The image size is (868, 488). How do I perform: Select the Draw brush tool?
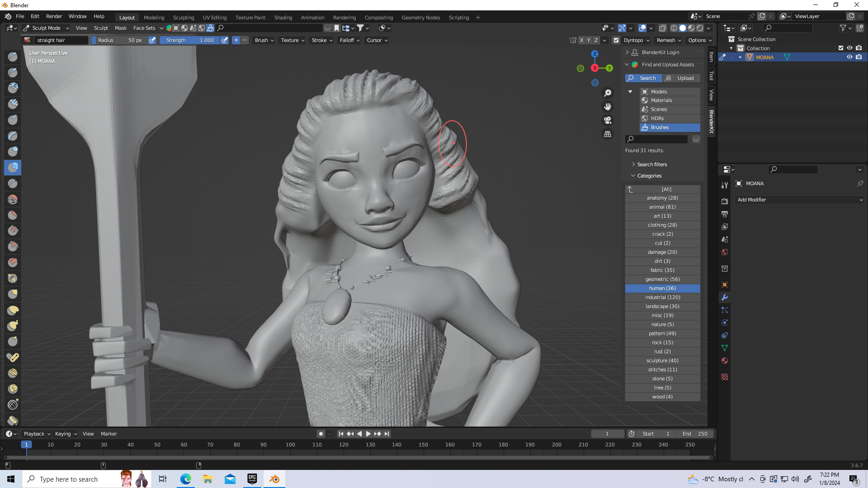(13, 56)
